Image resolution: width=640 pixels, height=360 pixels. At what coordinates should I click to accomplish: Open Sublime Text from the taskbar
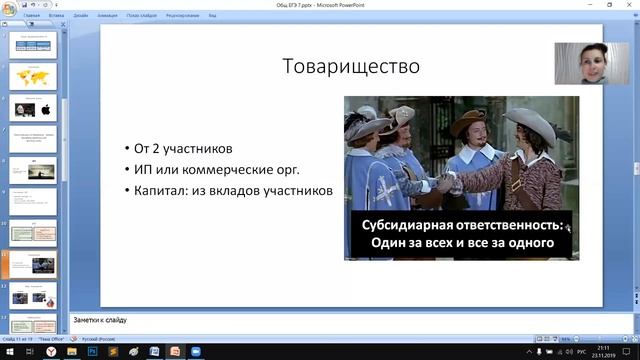(113, 351)
